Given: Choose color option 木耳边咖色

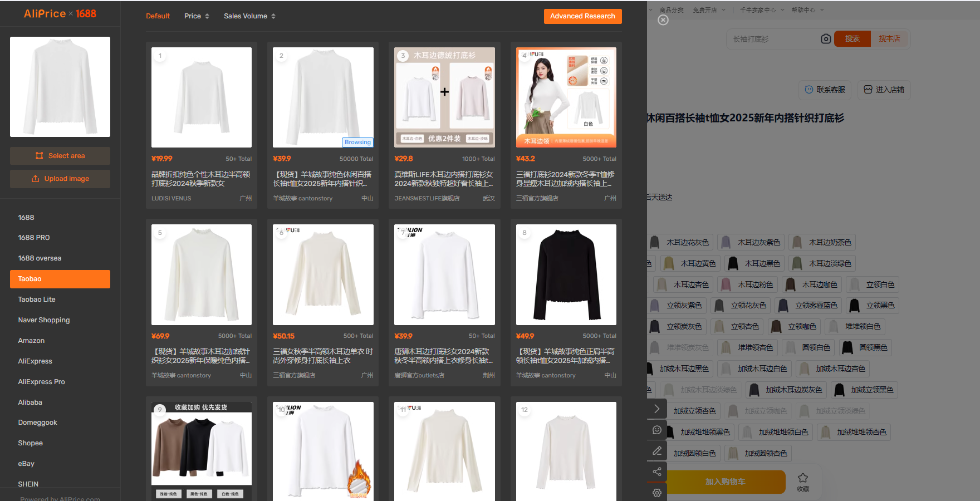Looking at the screenshot, I should click(x=812, y=284).
